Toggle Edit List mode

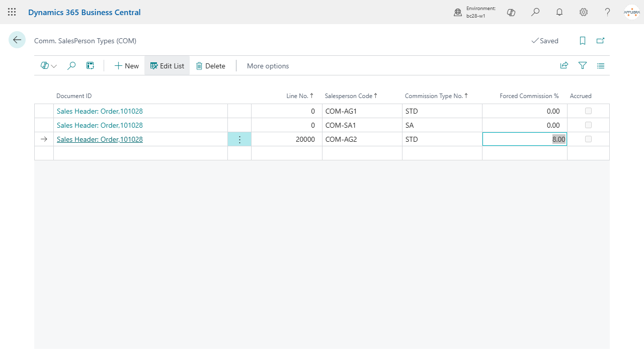[167, 66]
